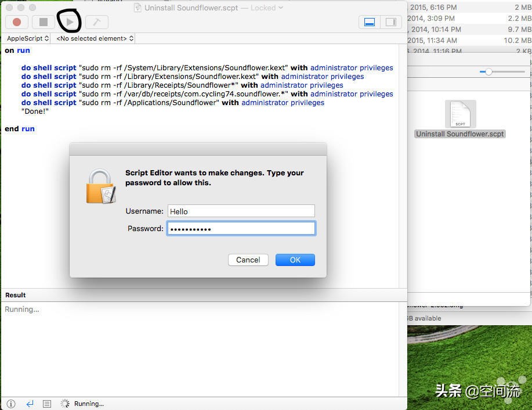This screenshot has width=532, height=410.
Task: Click the script line removing /Library/Extensions/Soundflower.kext
Action: [193, 77]
